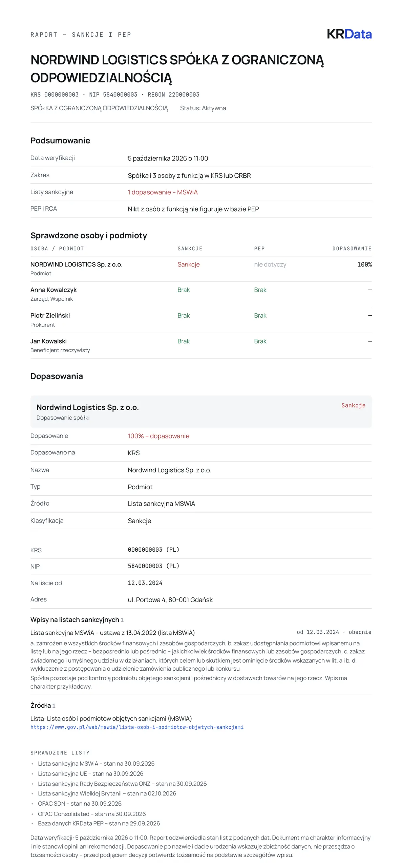Image resolution: width=403 pixels, height=868 pixels.
Task: Click 'Lista sankcyjna Wielkiej Brytanii – stan na 02.10.2026'
Action: [x=107, y=793]
